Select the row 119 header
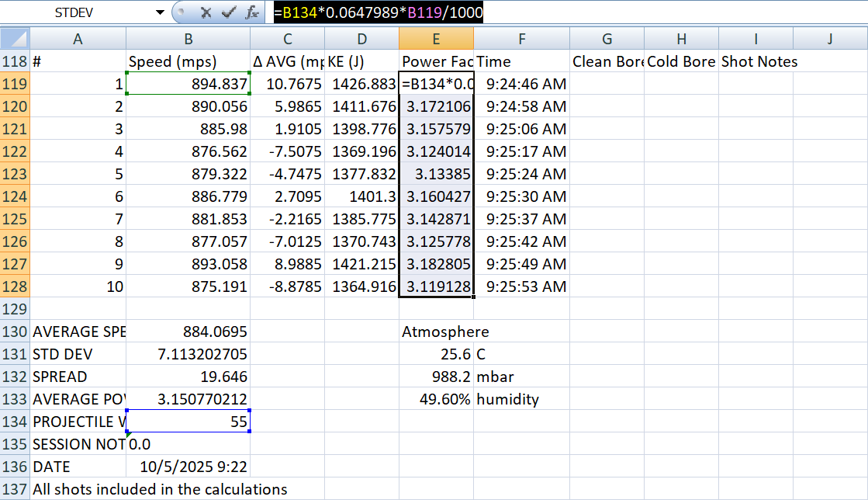 (15, 84)
